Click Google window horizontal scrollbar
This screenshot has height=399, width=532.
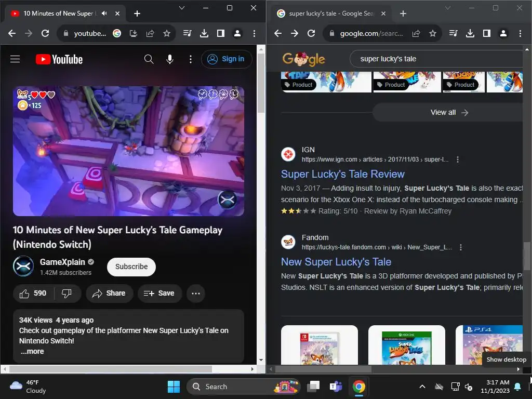pos(323,369)
